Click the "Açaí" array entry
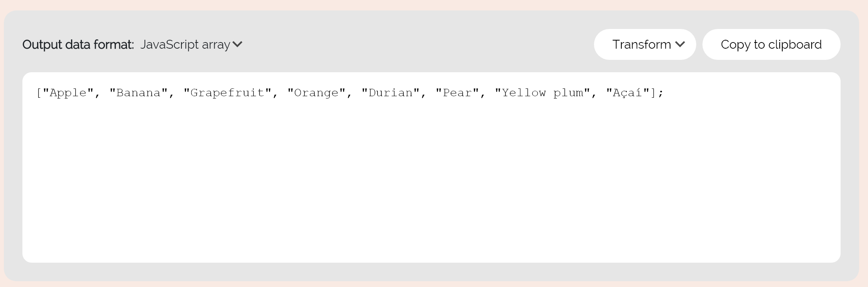The image size is (868, 287). click(628, 93)
